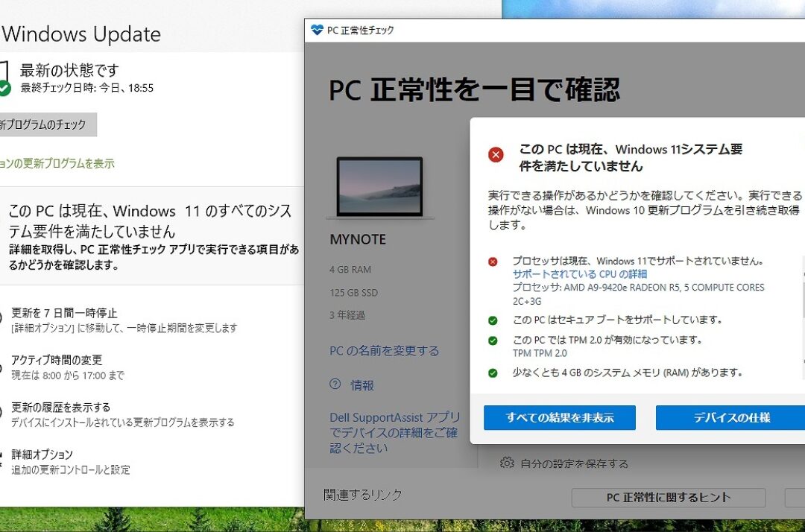The image size is (805, 532).
Task: Click the MYNOTE device name text
Action: coord(358,240)
